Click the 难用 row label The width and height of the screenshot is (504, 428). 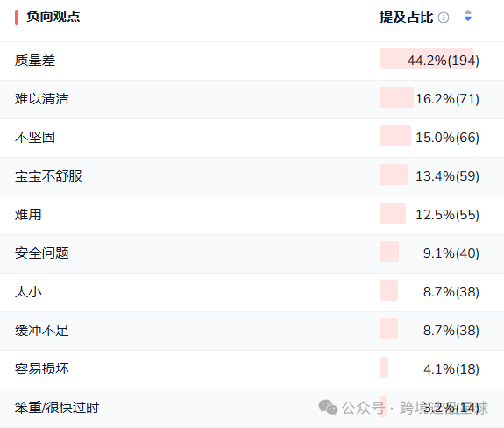click(28, 215)
